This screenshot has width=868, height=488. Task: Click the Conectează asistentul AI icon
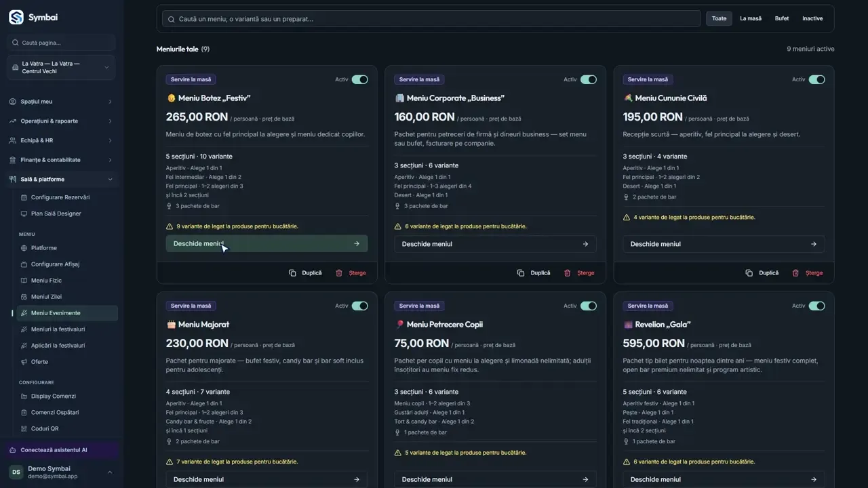(13, 450)
